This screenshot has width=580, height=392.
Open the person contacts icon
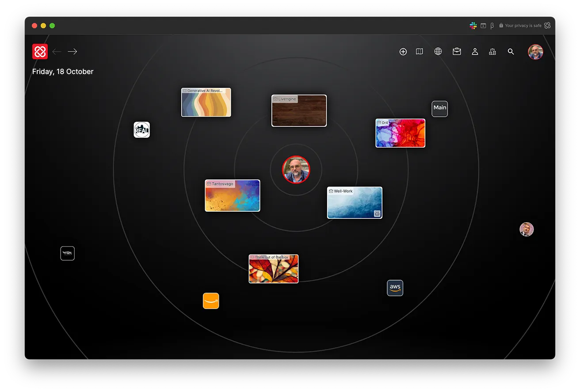coord(475,52)
